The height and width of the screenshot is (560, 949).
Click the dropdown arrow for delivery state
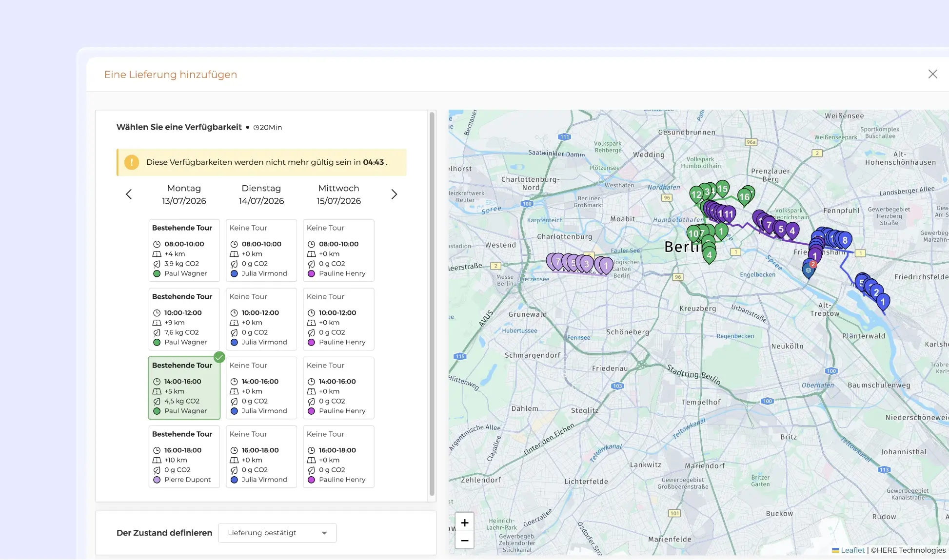[x=324, y=533]
